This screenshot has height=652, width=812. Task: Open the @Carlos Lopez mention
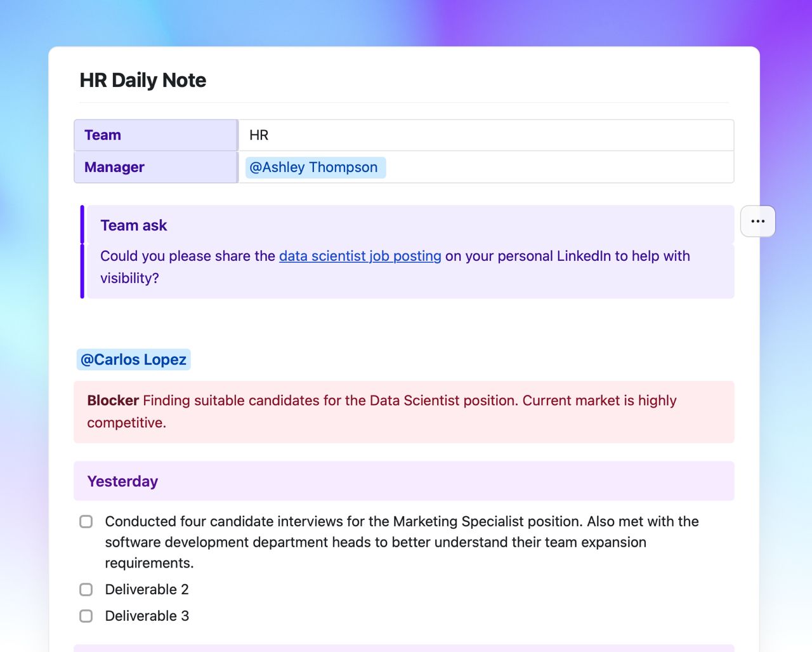(x=133, y=359)
